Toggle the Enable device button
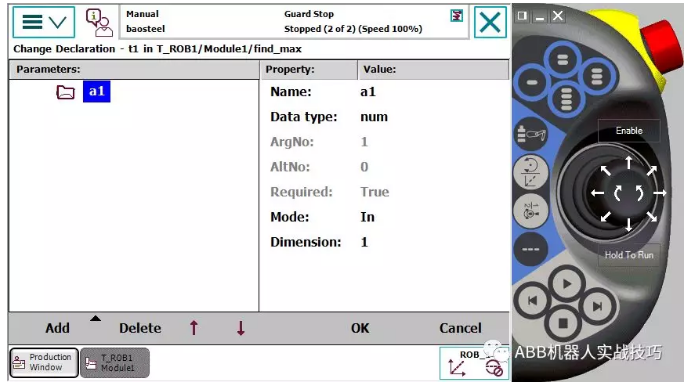694x391 pixels. tap(629, 131)
